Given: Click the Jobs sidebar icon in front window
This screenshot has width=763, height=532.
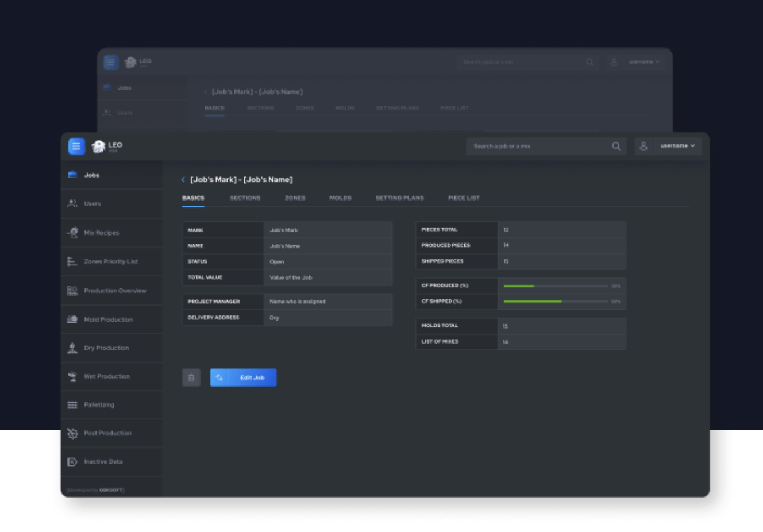Looking at the screenshot, I should pyautogui.click(x=72, y=175).
